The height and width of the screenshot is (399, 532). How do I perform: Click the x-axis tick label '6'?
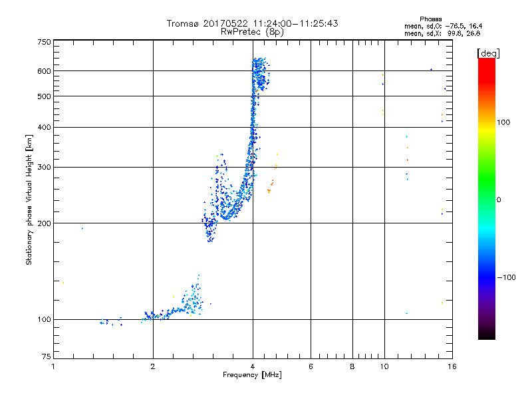311,366
